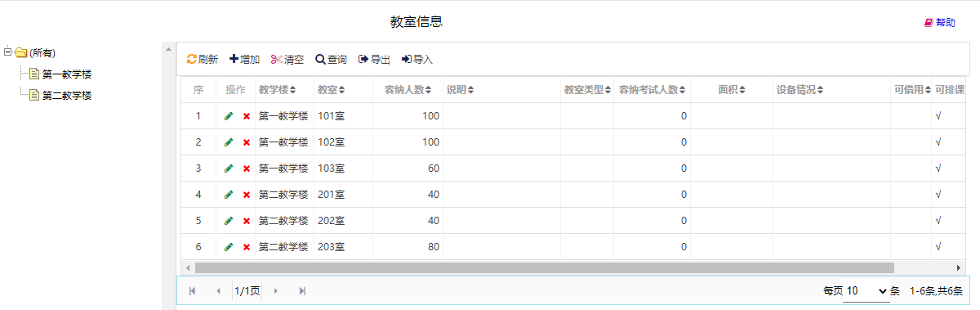Click the horizontal scrollbar left arrow
Screen dimensions: 980x310
187,267
